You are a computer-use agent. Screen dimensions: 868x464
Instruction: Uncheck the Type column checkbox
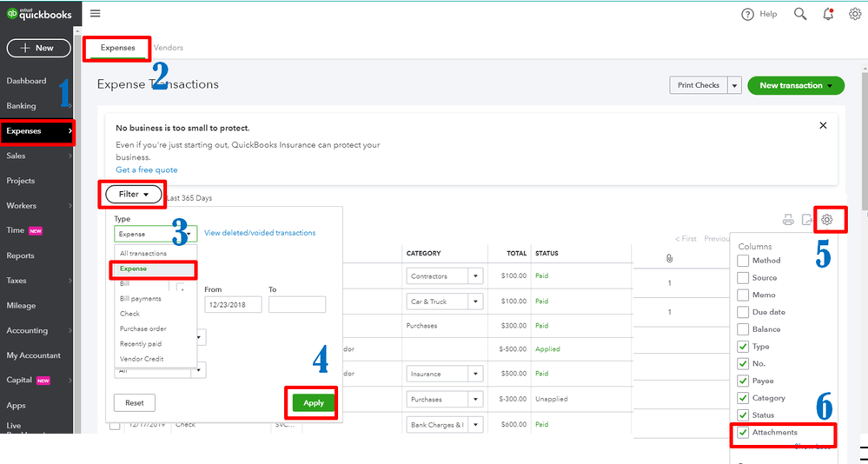click(x=743, y=347)
